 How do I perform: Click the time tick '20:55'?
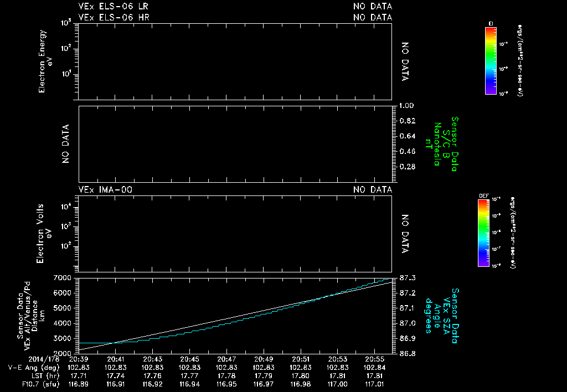[375, 359]
